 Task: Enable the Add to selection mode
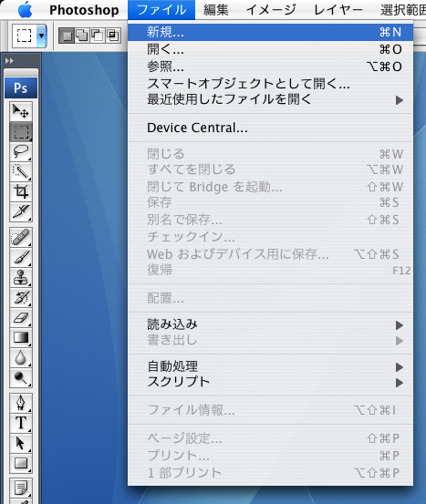click(82, 35)
